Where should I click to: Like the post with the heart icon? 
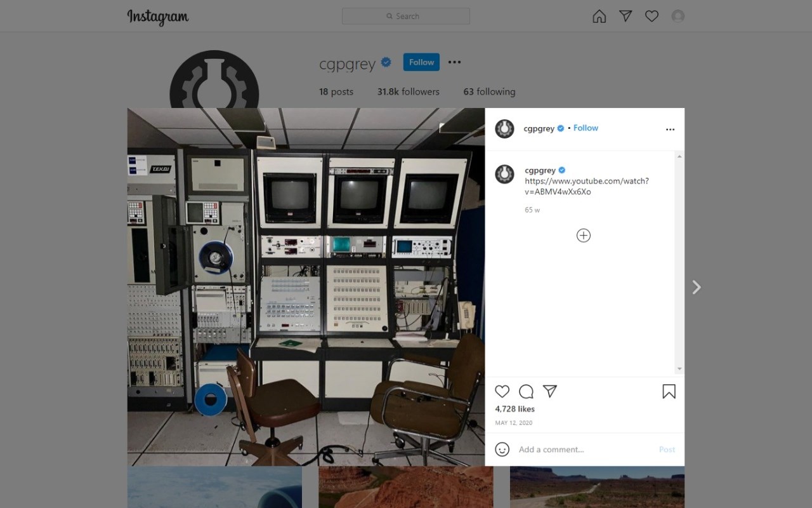502,391
